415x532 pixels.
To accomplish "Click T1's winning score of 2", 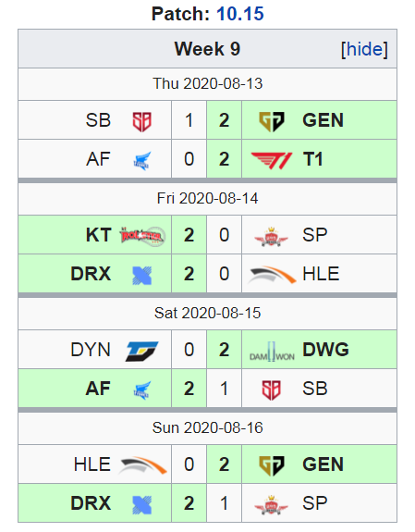I will (224, 159).
